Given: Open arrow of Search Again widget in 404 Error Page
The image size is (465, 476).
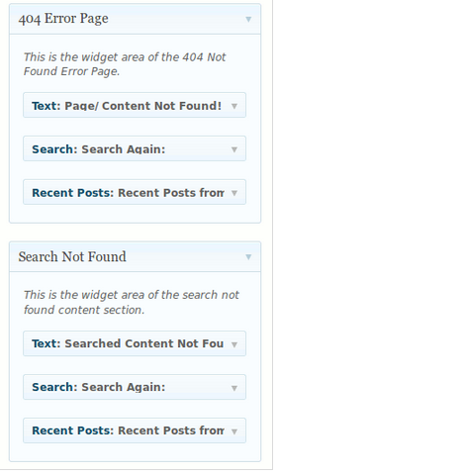Looking at the screenshot, I should (234, 149).
